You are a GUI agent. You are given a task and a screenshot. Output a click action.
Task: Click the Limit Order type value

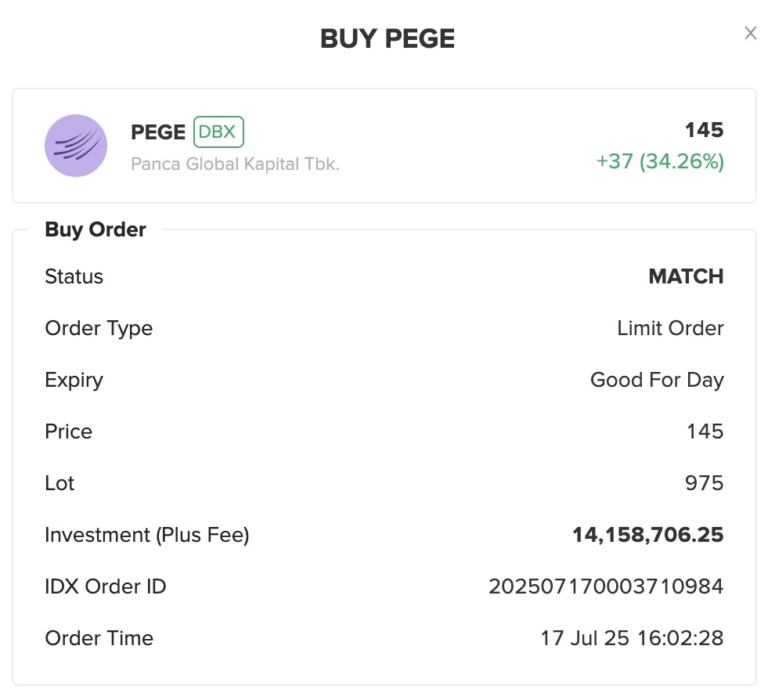670,328
